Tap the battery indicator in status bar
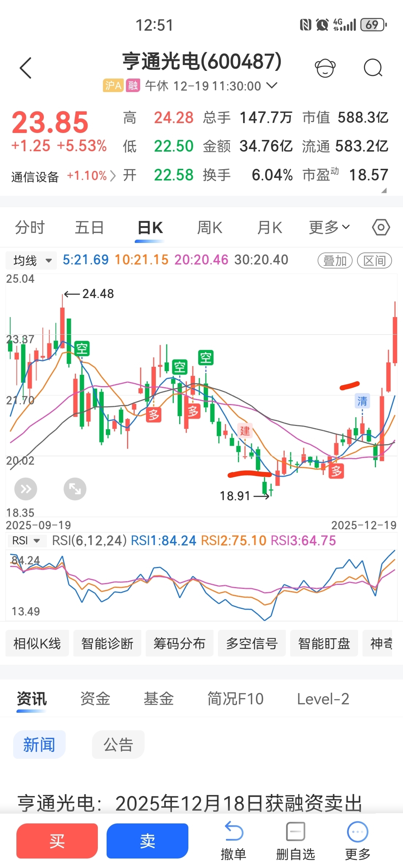Image resolution: width=403 pixels, height=868 pixels. coord(373,25)
